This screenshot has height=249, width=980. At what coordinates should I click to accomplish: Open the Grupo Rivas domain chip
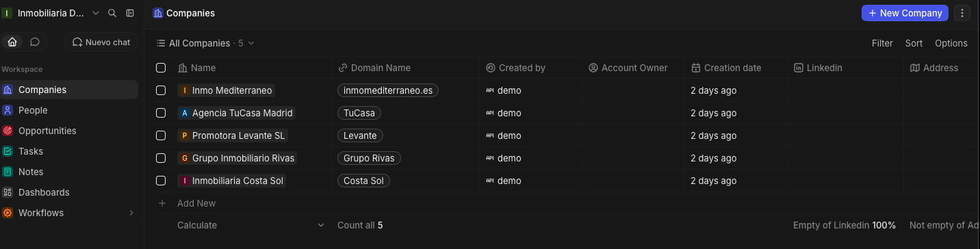(x=369, y=158)
